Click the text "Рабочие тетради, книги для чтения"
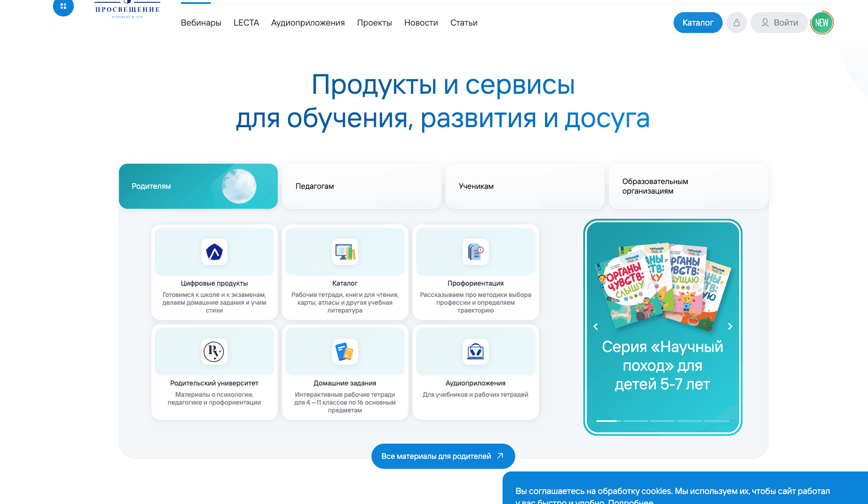Screen dimensions: 868x504 (345, 295)
